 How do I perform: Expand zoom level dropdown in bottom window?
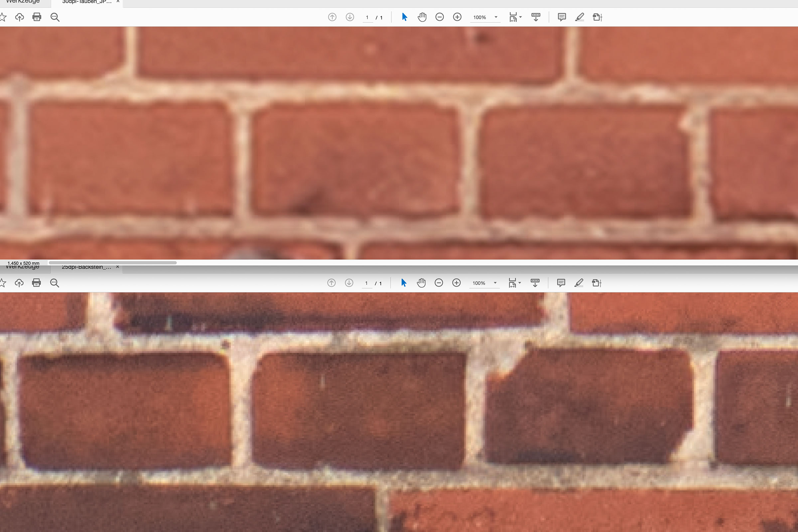pos(495,283)
